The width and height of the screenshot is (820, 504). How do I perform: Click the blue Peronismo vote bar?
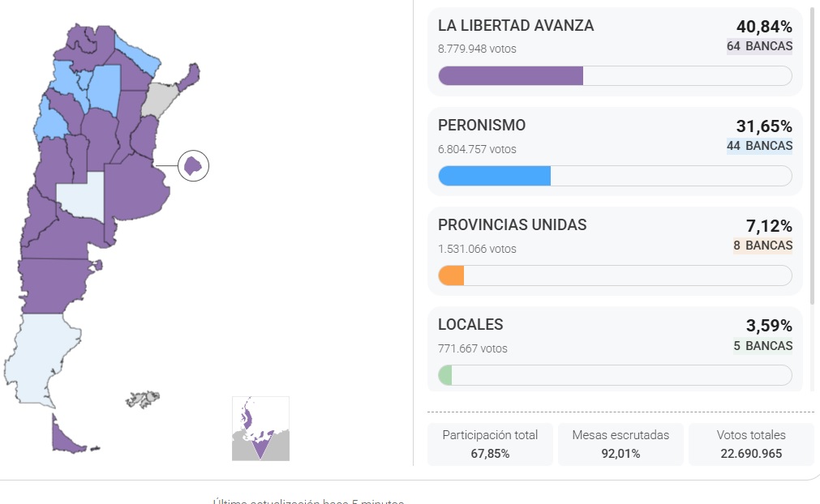click(495, 176)
